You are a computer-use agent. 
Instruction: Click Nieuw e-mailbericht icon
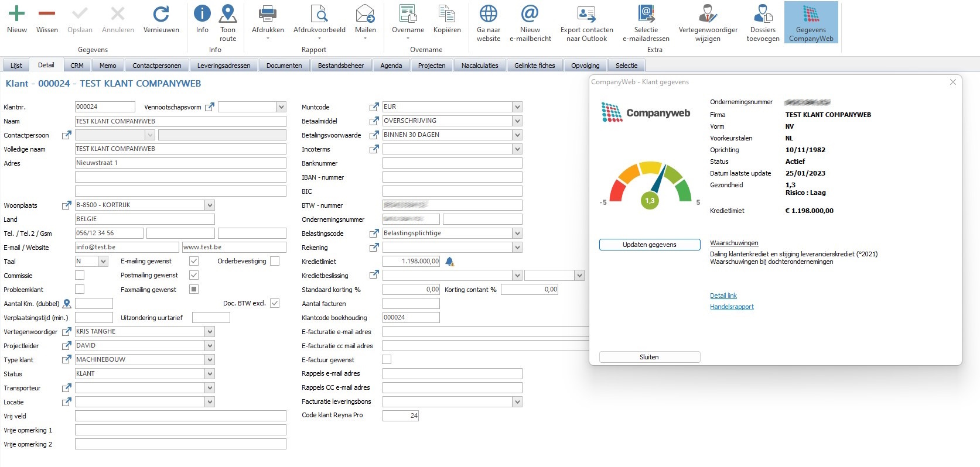coord(530,13)
